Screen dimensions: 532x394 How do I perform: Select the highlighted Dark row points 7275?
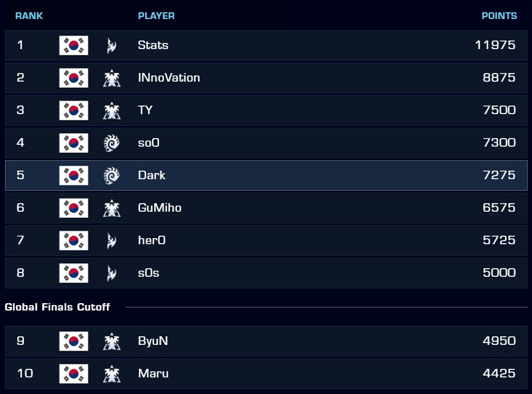click(x=499, y=175)
